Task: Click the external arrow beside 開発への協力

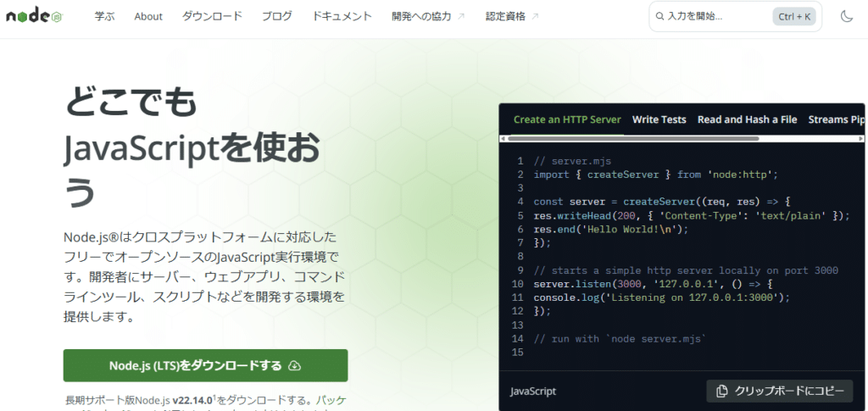Action: coord(461,17)
